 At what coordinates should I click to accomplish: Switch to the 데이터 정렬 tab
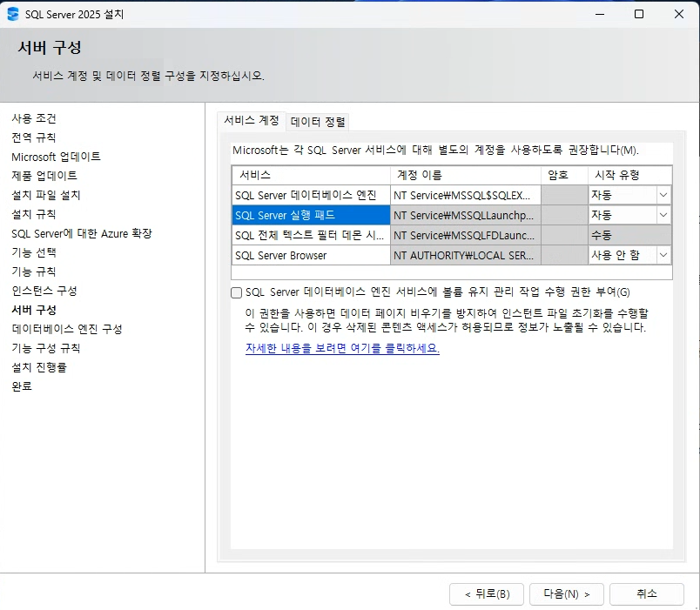[318, 122]
